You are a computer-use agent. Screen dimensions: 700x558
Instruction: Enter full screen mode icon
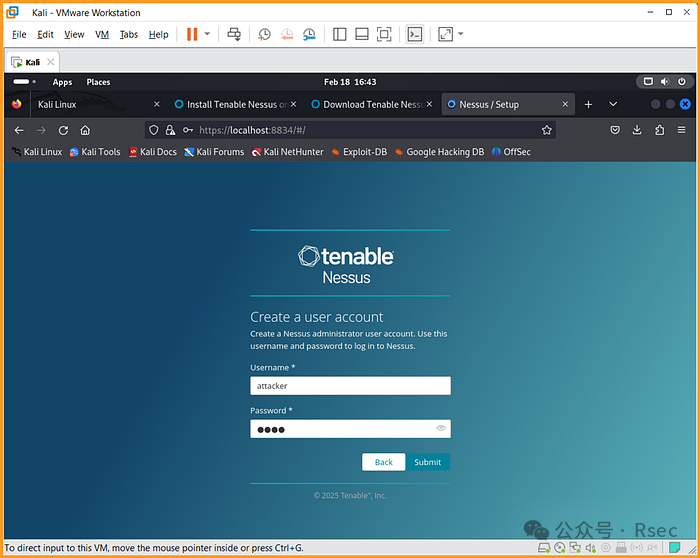pyautogui.click(x=384, y=34)
